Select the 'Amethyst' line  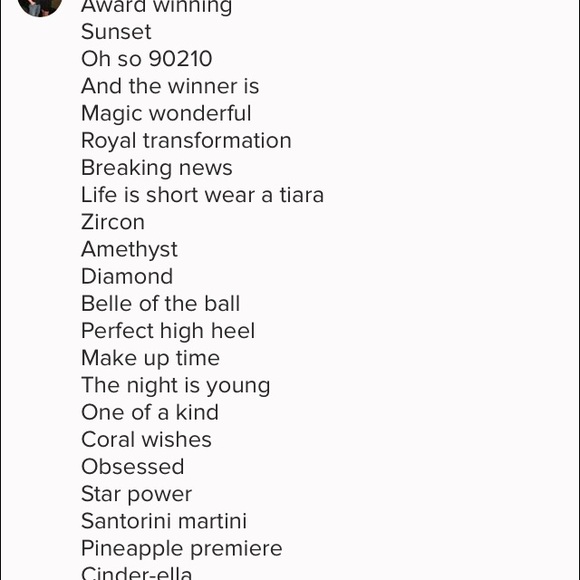129,250
